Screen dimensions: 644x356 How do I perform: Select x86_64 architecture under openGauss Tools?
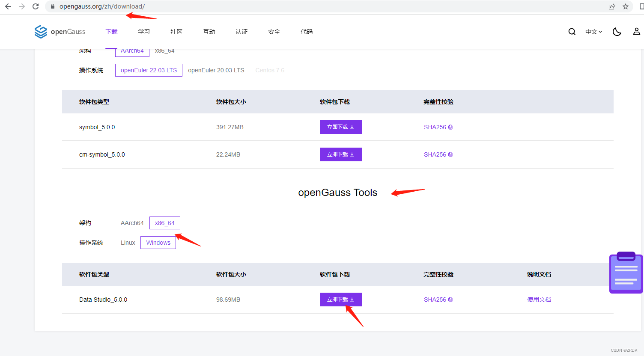click(165, 223)
